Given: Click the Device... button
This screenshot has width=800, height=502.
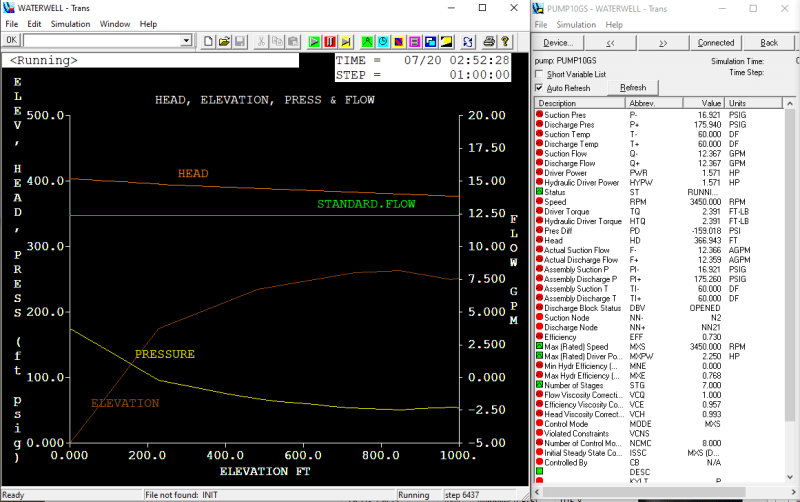Looking at the screenshot, I should (x=558, y=43).
